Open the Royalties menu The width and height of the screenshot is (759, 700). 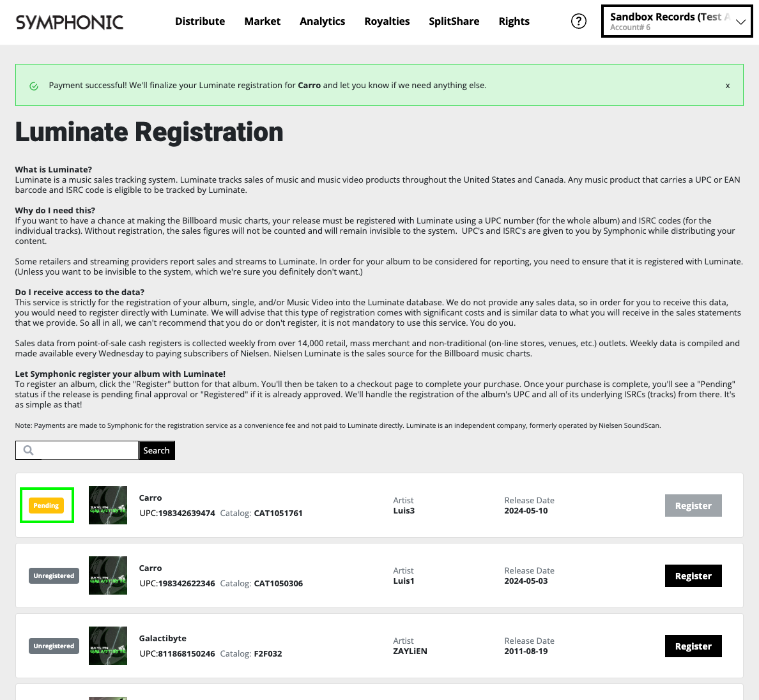coord(387,21)
